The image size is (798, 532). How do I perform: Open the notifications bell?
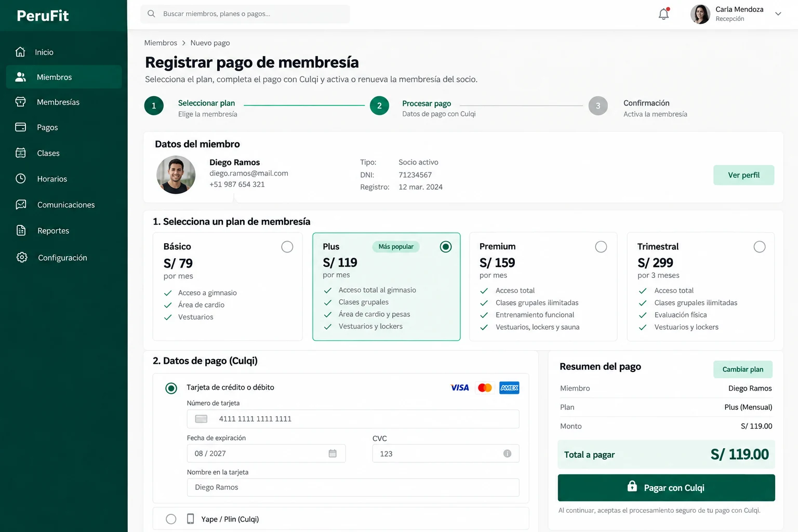pyautogui.click(x=663, y=14)
